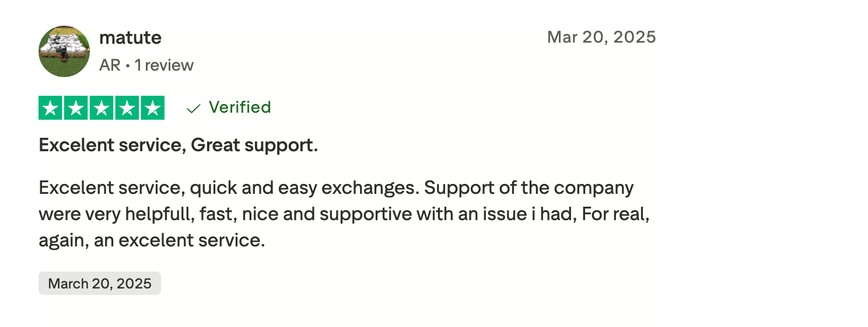Viewport: 868px width, 327px height.
Task: Click the Verified checkmark icon
Action: [x=193, y=108]
